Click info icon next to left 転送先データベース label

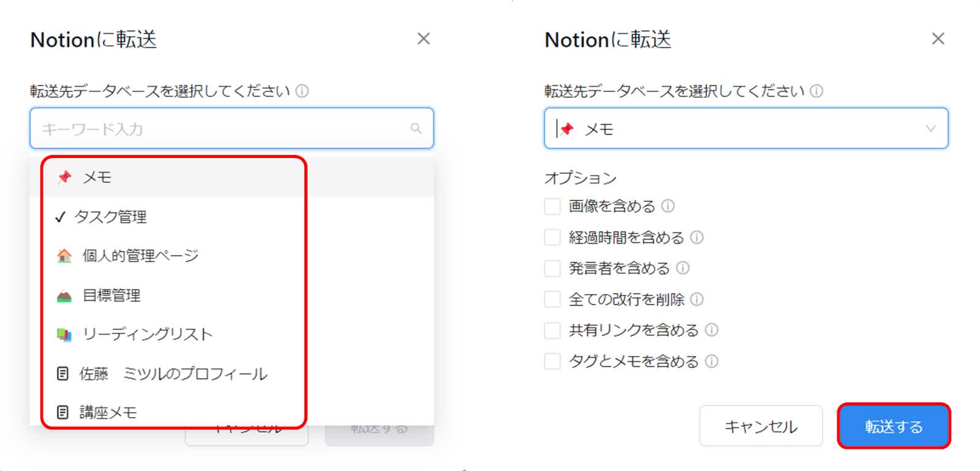click(302, 91)
